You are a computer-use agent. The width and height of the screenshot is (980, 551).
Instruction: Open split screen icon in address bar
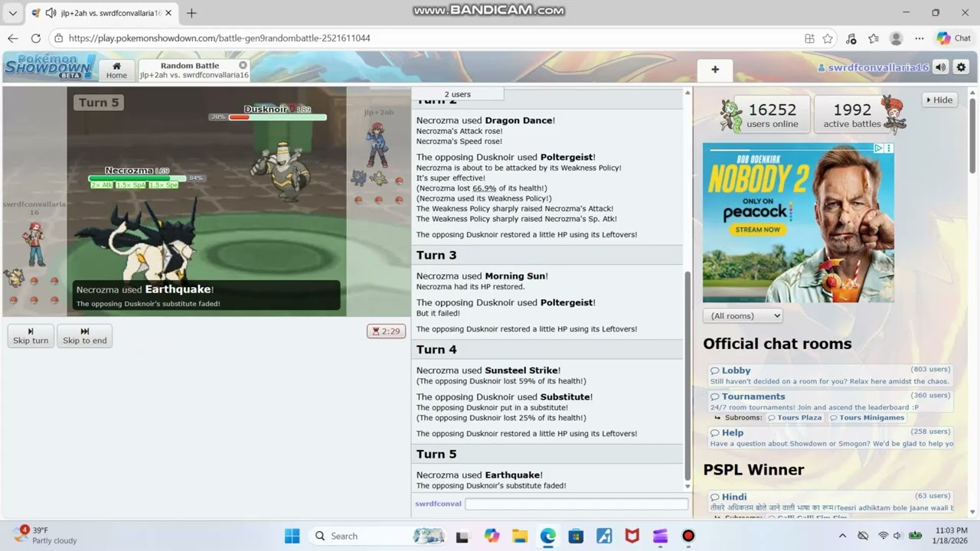click(809, 38)
